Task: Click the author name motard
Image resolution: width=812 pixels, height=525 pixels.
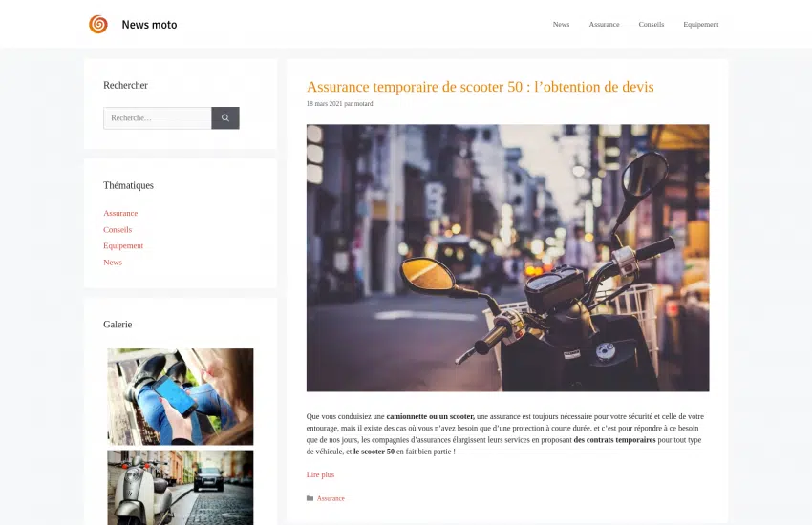Action: pos(364,103)
